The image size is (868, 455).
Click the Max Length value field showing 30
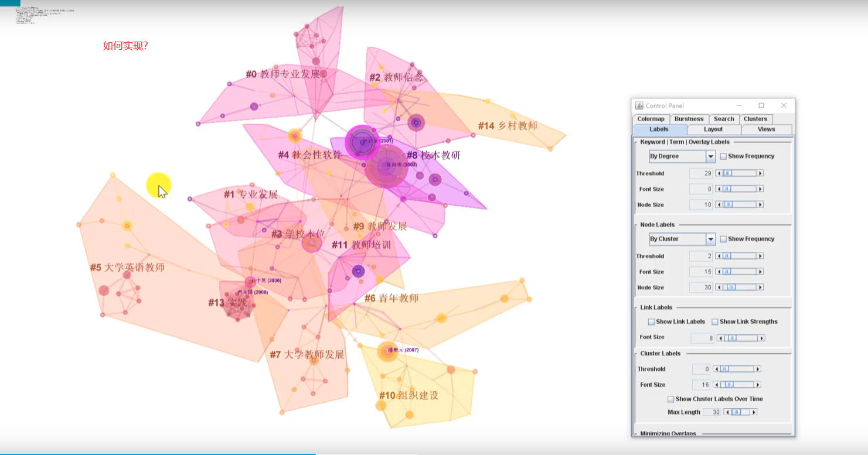tap(712, 412)
